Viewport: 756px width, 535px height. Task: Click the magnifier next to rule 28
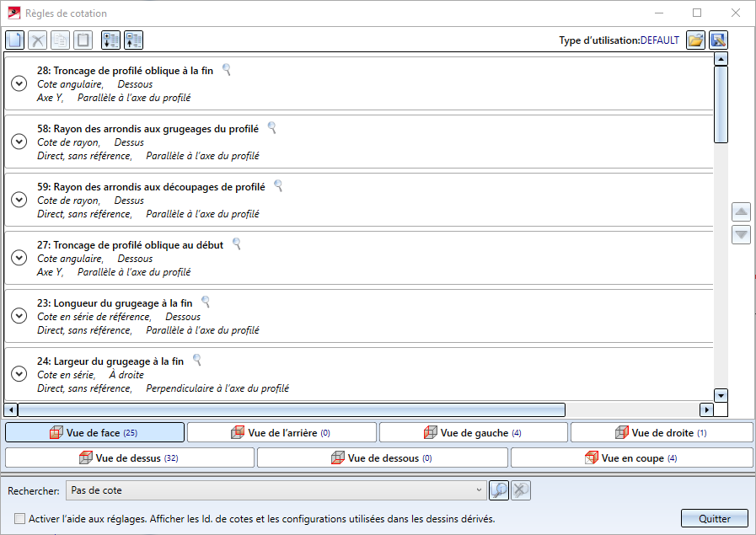(227, 70)
